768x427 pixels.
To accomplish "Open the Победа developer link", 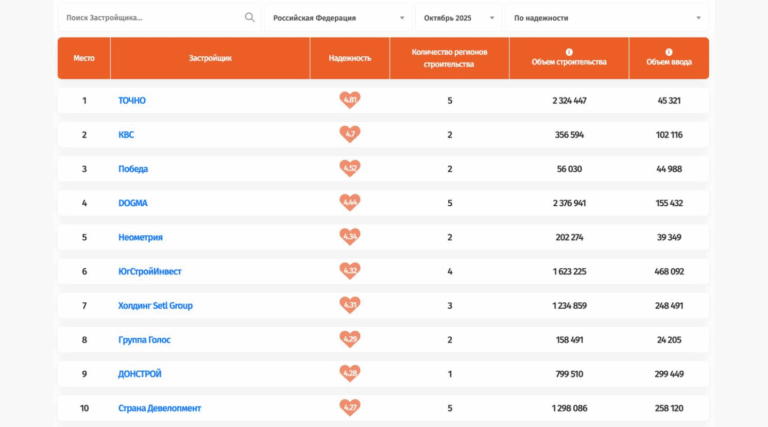I will pos(133,169).
